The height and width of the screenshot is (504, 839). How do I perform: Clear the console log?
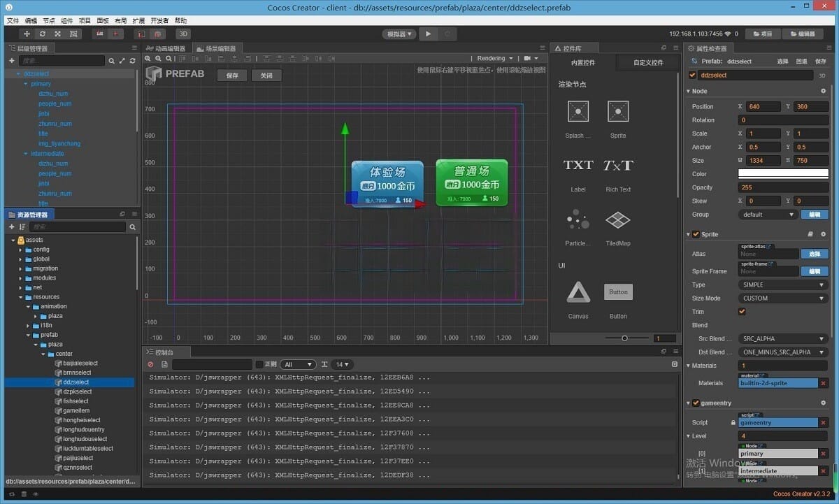pos(150,364)
